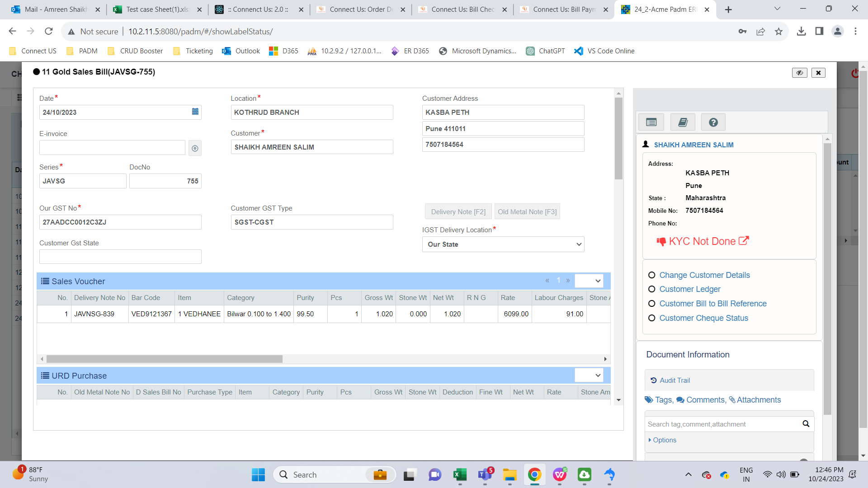Open SHAIKH AMREEN SALIM customer link
Viewport: 868px width, 488px height.
coord(693,145)
